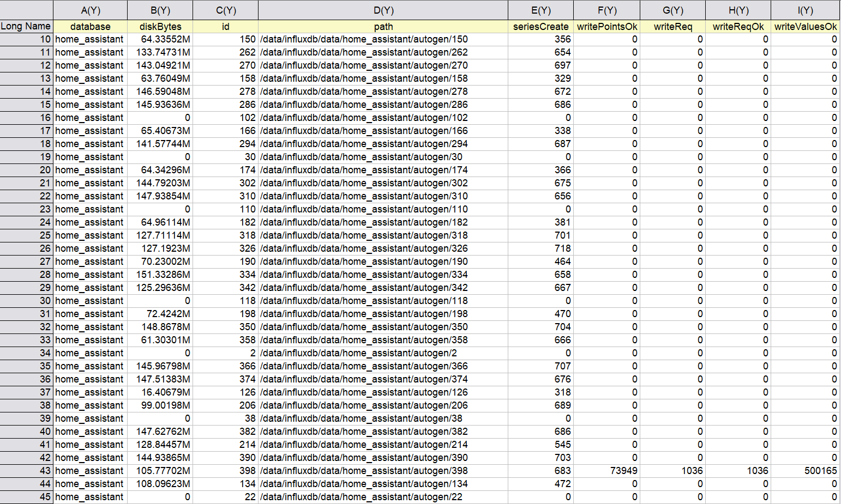Select column header A(Y)
The height and width of the screenshot is (504, 841).
(90, 10)
